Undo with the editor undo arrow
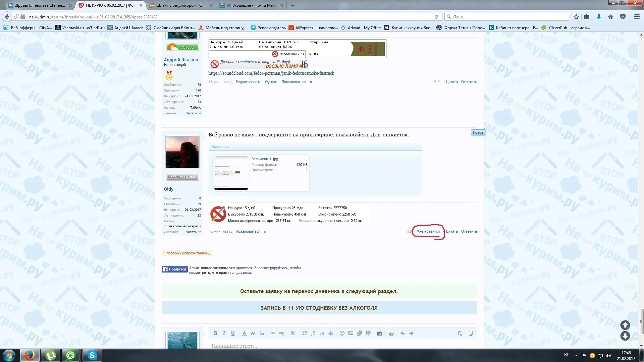The width and height of the screenshot is (644, 362). [x=402, y=333]
